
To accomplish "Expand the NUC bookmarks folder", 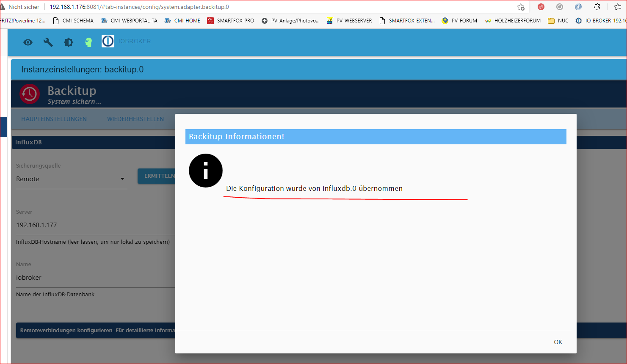I will pyautogui.click(x=558, y=20).
